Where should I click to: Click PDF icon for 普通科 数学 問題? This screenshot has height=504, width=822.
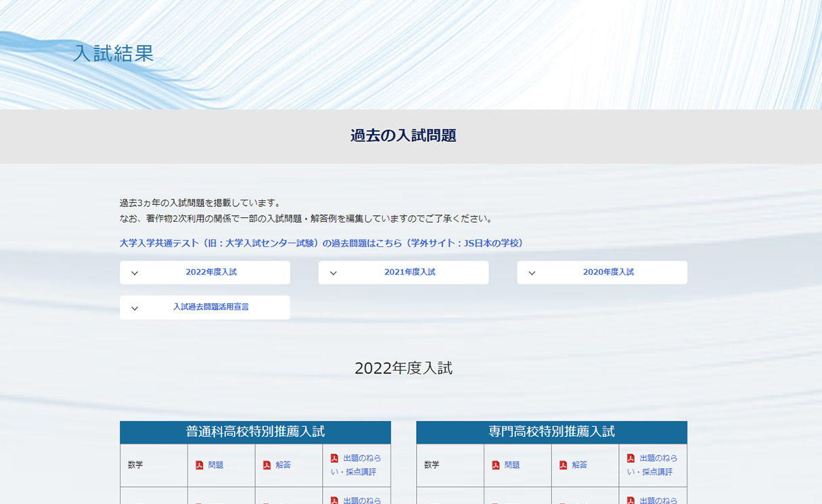click(200, 465)
